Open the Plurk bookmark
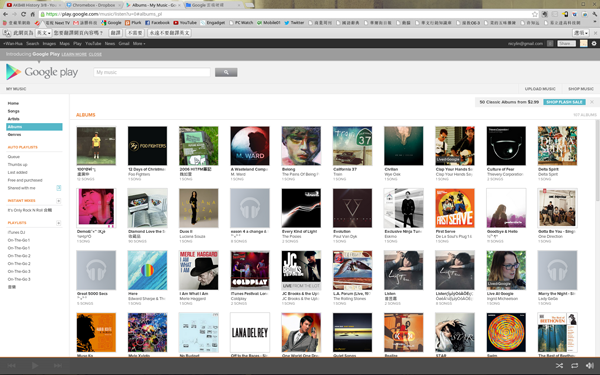The width and height of the screenshot is (600, 375). click(x=133, y=23)
